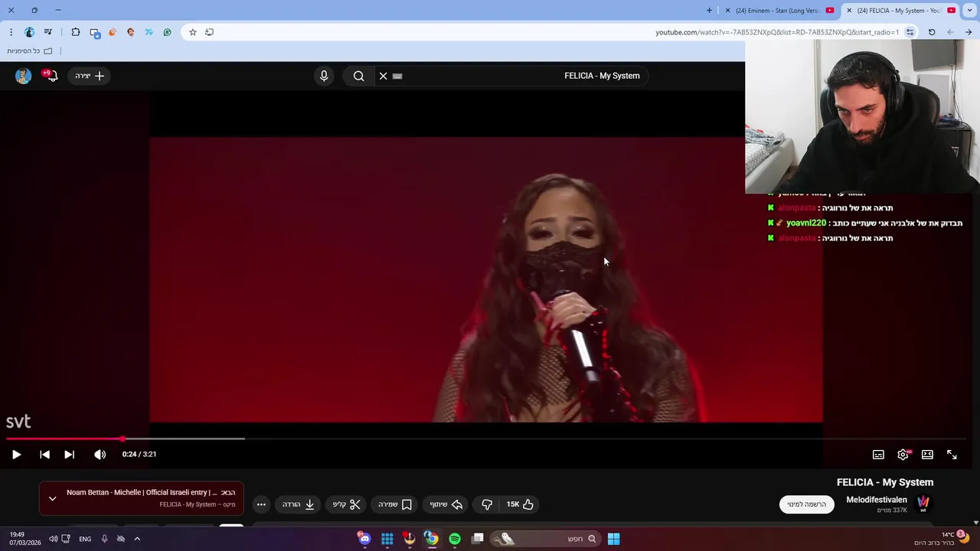Click the Grammarly extension icon
The height and width of the screenshot is (551, 980).
pyautogui.click(x=168, y=32)
